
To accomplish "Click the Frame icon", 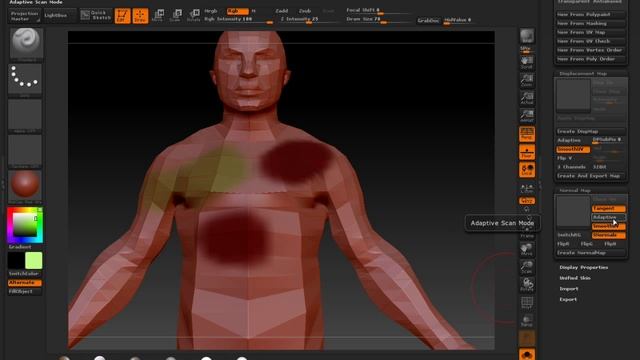I will tap(527, 234).
